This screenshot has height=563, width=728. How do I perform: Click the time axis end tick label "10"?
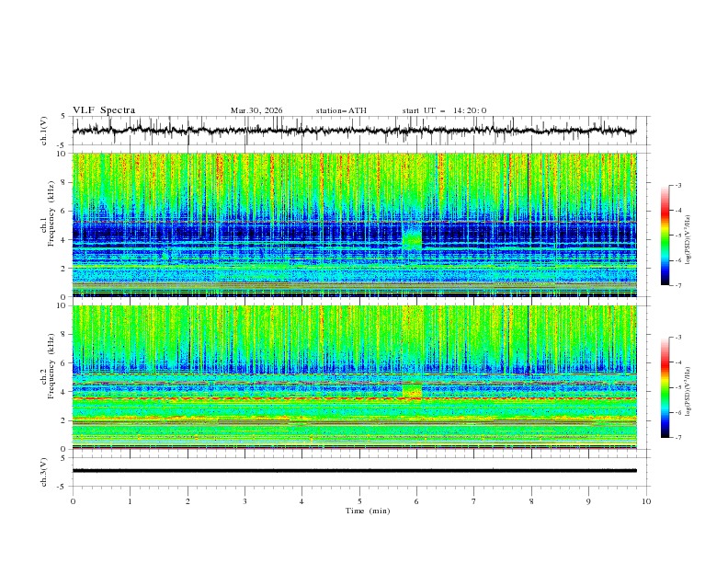(x=646, y=501)
